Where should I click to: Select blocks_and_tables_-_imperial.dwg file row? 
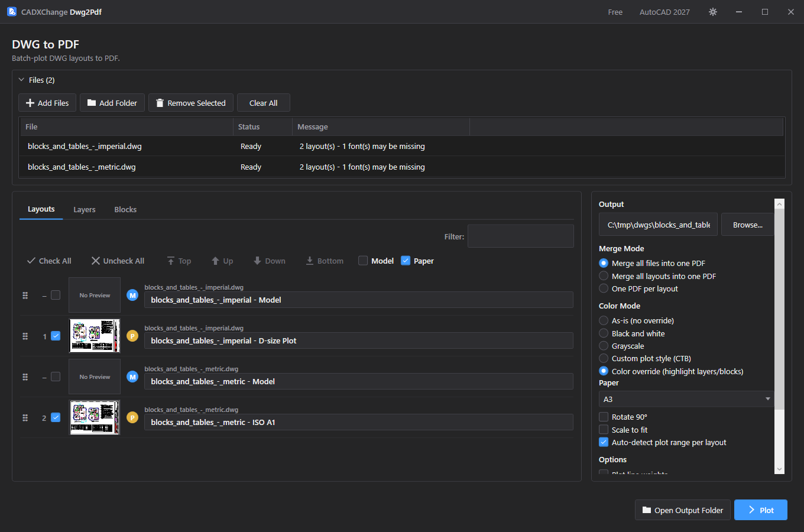point(402,146)
